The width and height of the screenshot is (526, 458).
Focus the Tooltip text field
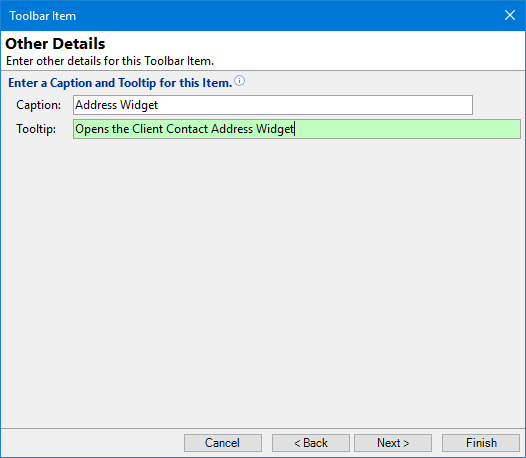point(297,129)
